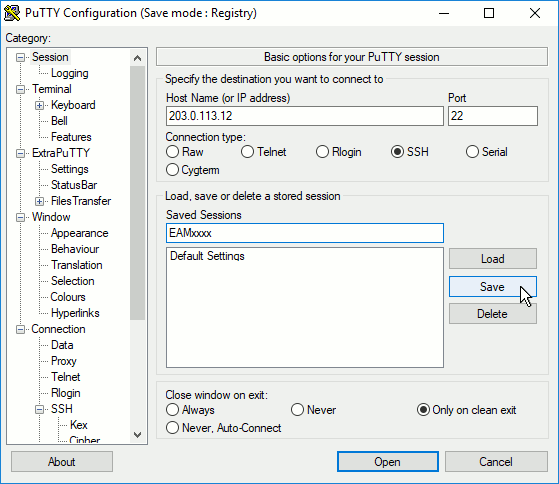Collapse the Session tree node
Screen dimensions: 559x484
[21, 57]
